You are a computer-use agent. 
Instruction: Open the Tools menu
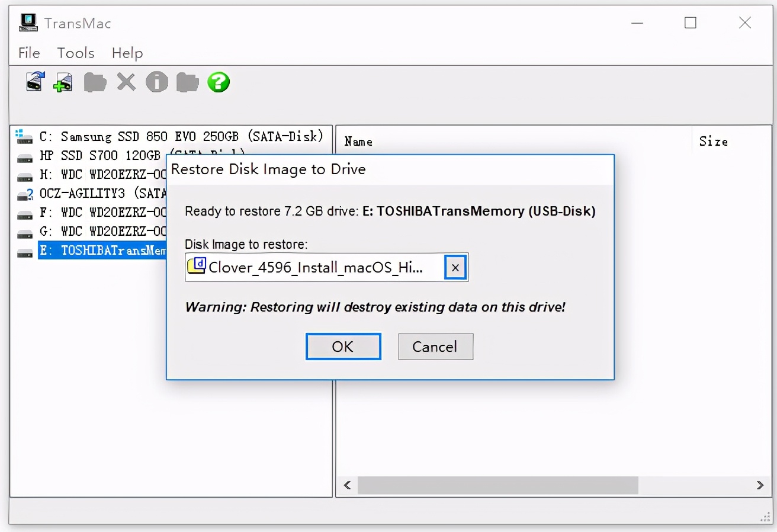point(76,53)
